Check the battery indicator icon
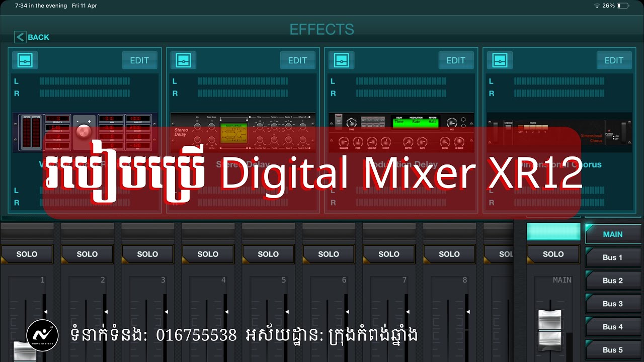The height and width of the screenshot is (362, 644). click(x=623, y=6)
